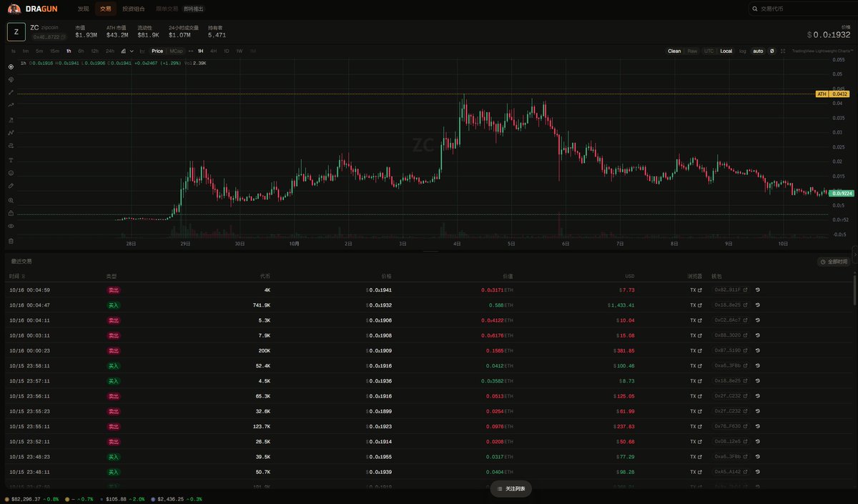This screenshot has width=858, height=504.
Task: Select the pencil measure tool
Action: click(x=11, y=186)
